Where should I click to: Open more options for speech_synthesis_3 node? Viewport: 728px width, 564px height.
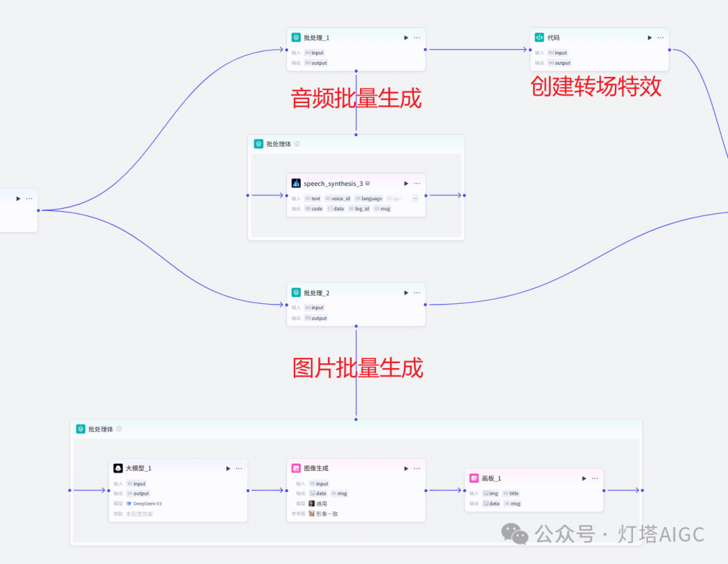coord(417,183)
